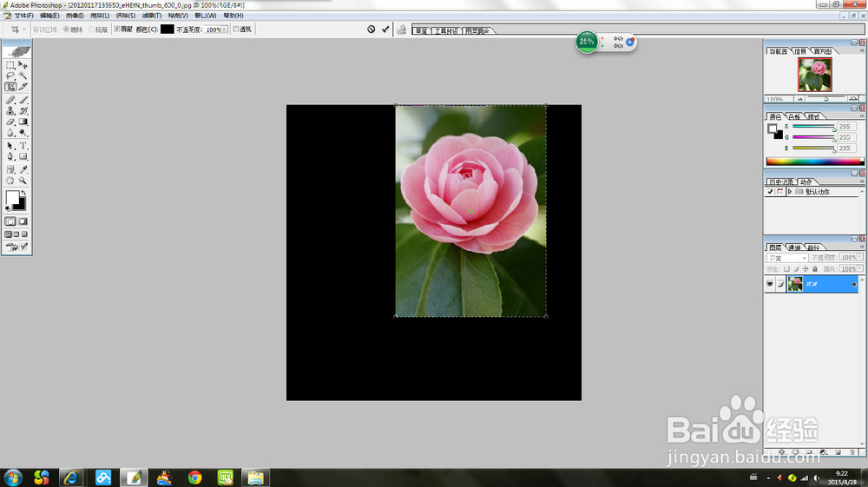The width and height of the screenshot is (868, 487).
Task: Select the Type tool
Action: [23, 146]
